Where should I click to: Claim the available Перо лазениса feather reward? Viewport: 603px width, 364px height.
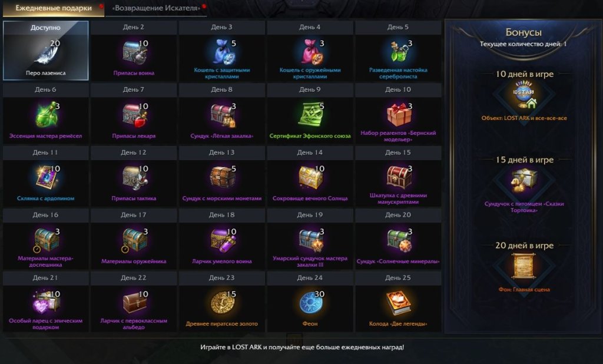click(46, 51)
